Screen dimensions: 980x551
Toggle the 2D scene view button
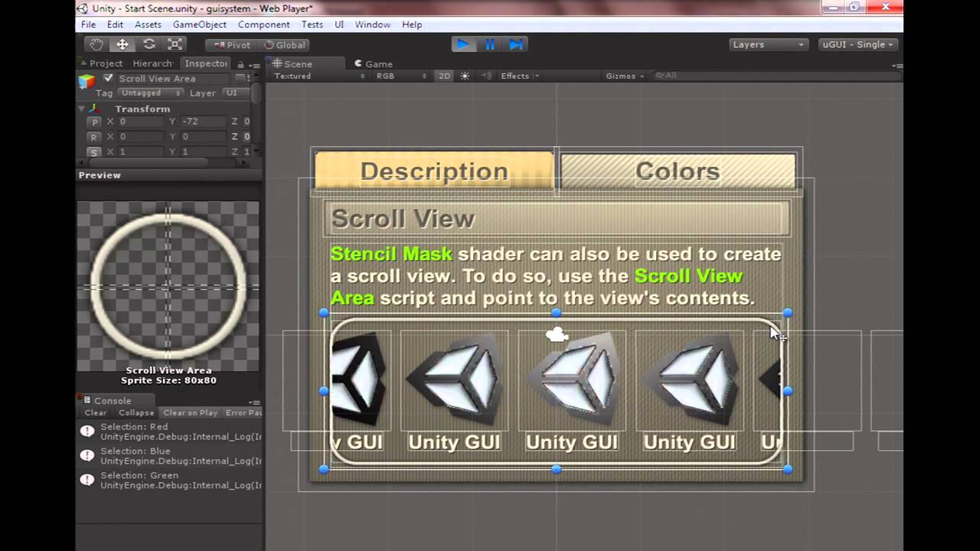[x=444, y=76]
